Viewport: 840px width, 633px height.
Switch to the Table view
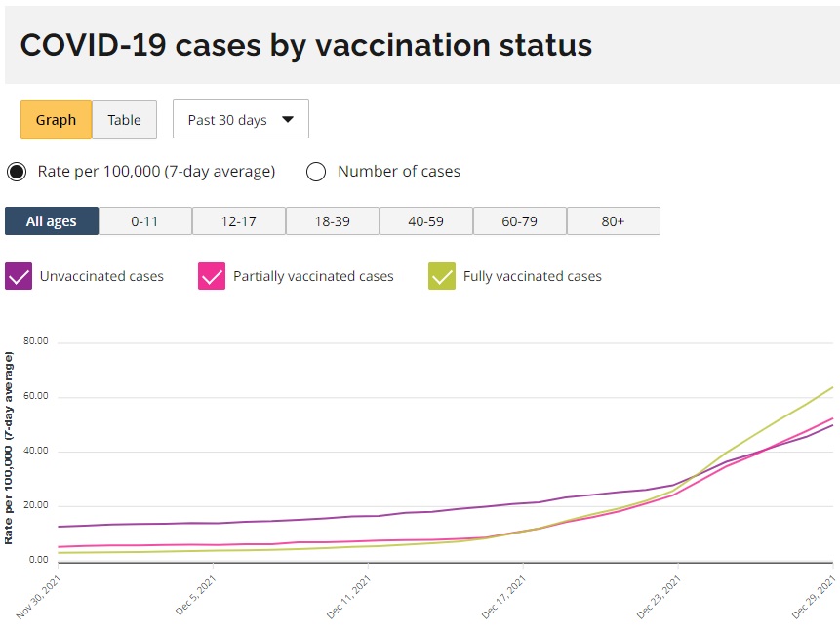(124, 120)
